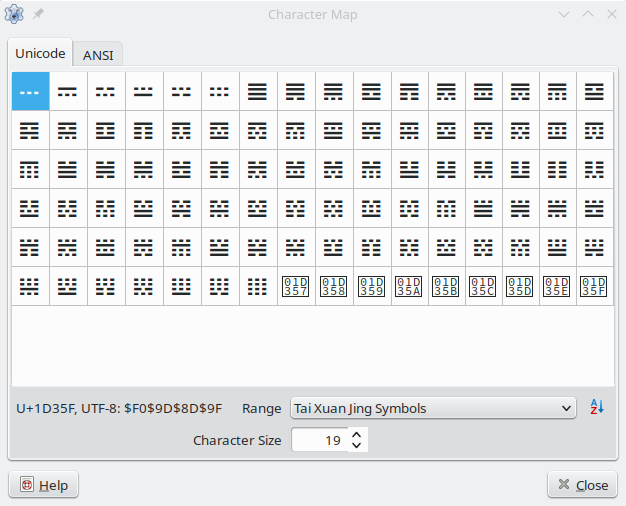Increase Character Size with up arrow
The width and height of the screenshot is (626, 506).
coord(357,434)
